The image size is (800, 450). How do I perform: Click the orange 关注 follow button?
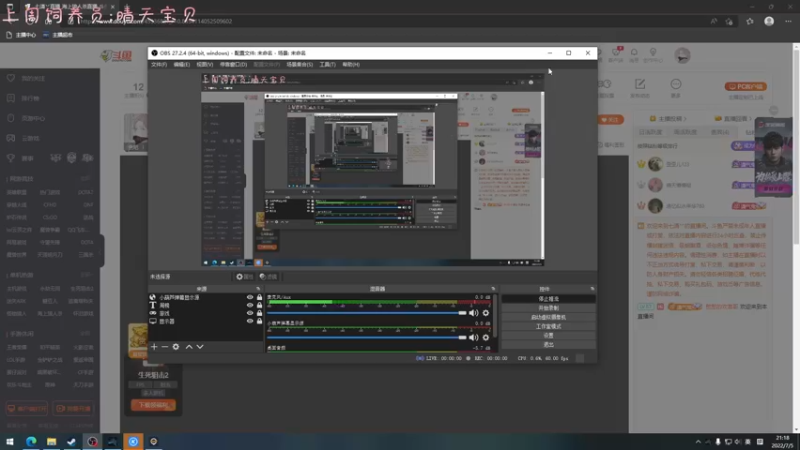click(610, 120)
